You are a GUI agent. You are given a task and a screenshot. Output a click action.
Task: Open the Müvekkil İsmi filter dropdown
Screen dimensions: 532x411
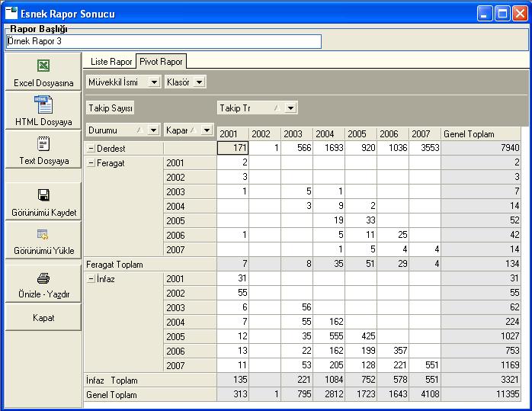tap(154, 82)
